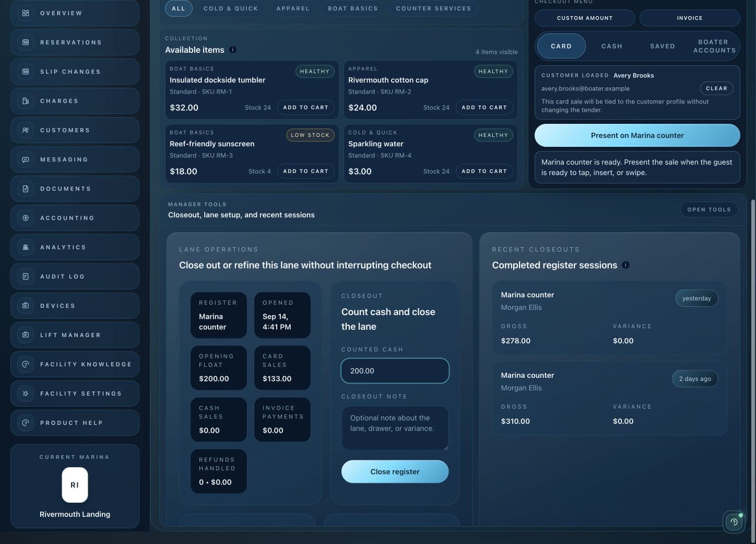
Task: Open Accounting from the sidebar
Action: click(x=75, y=218)
